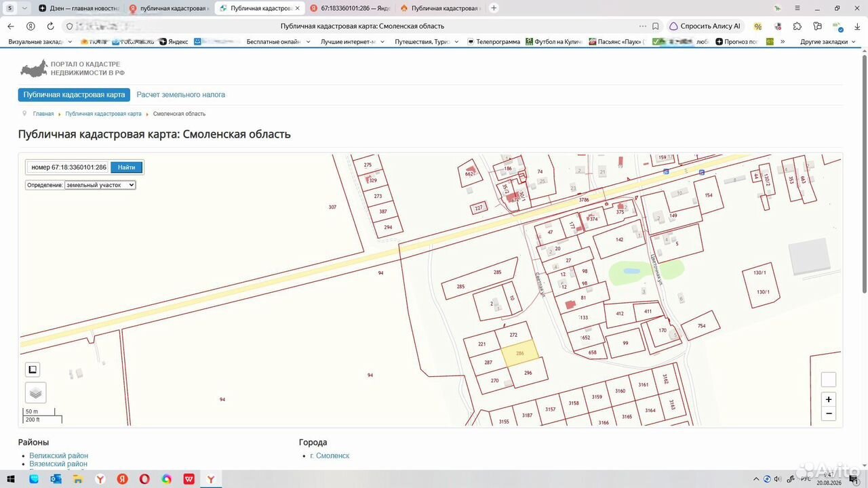This screenshot has width=868, height=488.
Task: Click the map layers stack icon
Action: 36,392
